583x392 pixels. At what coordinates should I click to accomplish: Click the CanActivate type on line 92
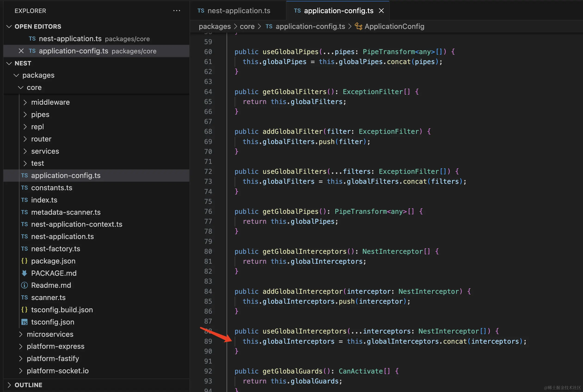click(x=361, y=371)
